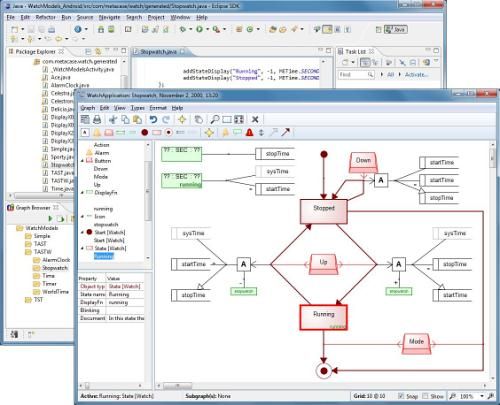This screenshot has width=500, height=405.
Task: Click the Activate link in Task List
Action: (x=416, y=75)
